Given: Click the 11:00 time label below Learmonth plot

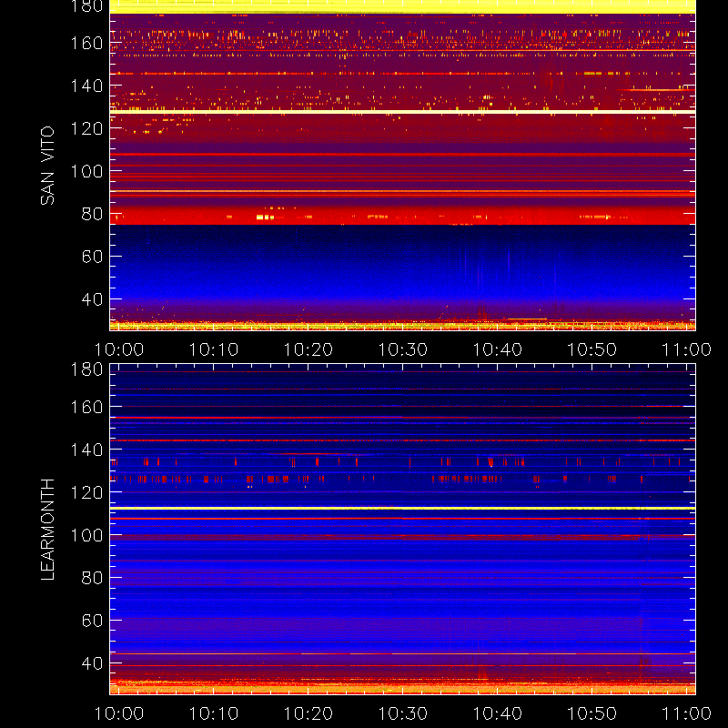Looking at the screenshot, I should point(686,713).
